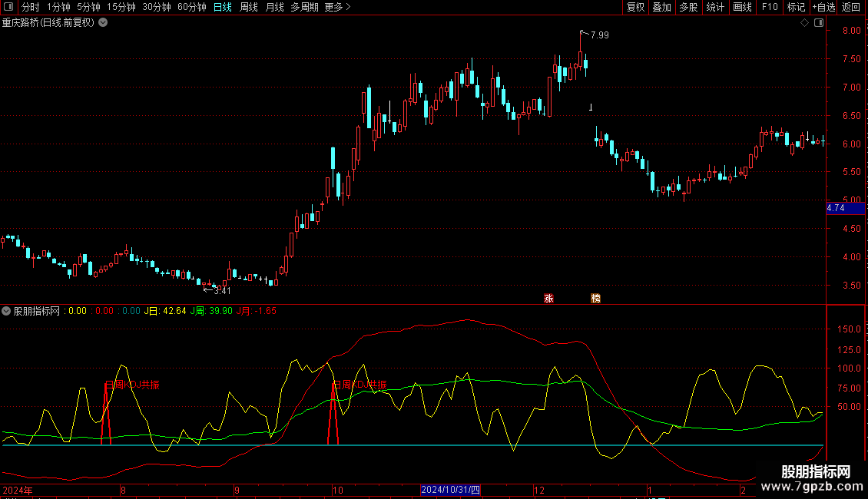
Task: Click the diamond icon above price axis
Action: pos(804,23)
